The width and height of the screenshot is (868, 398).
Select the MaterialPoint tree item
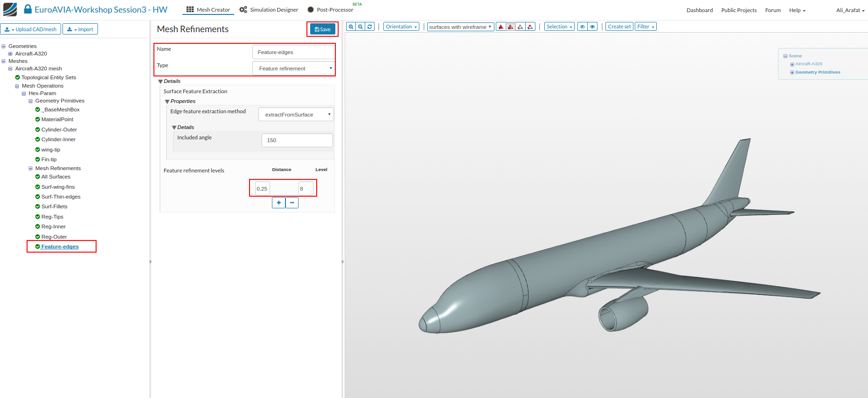(57, 119)
